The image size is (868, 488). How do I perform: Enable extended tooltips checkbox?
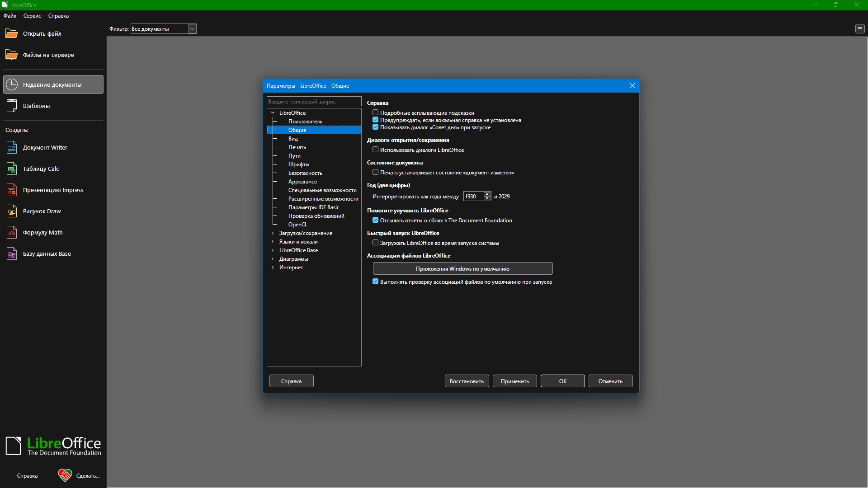[x=375, y=113]
